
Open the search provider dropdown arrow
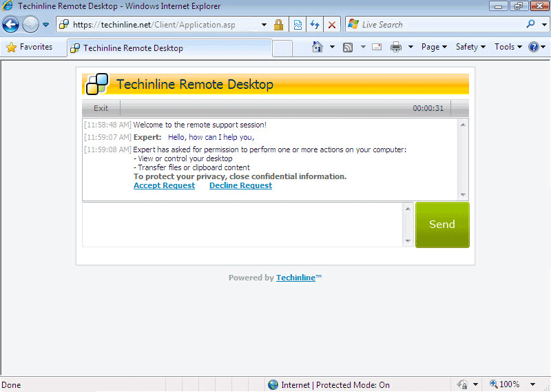tap(544, 25)
